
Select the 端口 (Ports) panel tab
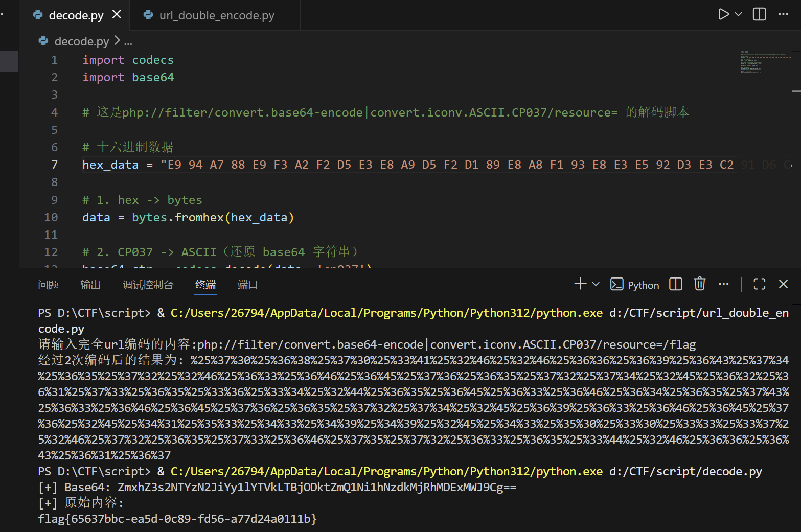coord(247,285)
